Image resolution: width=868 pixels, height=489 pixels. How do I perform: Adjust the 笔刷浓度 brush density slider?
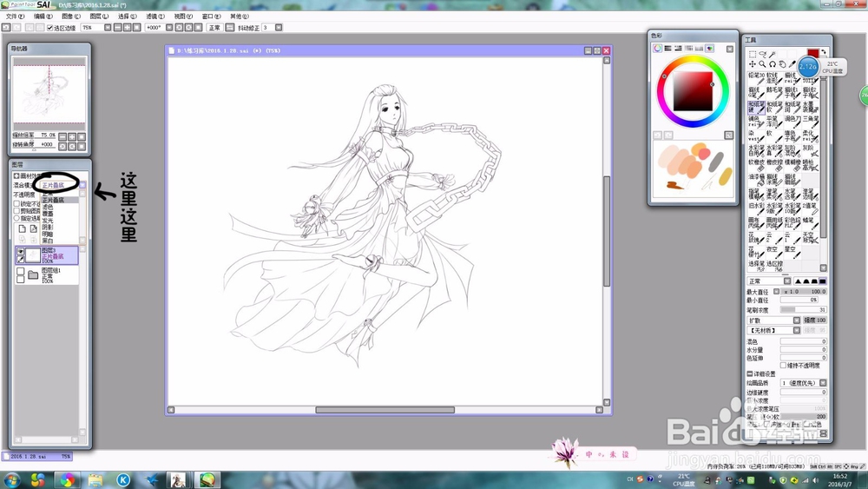pos(803,309)
